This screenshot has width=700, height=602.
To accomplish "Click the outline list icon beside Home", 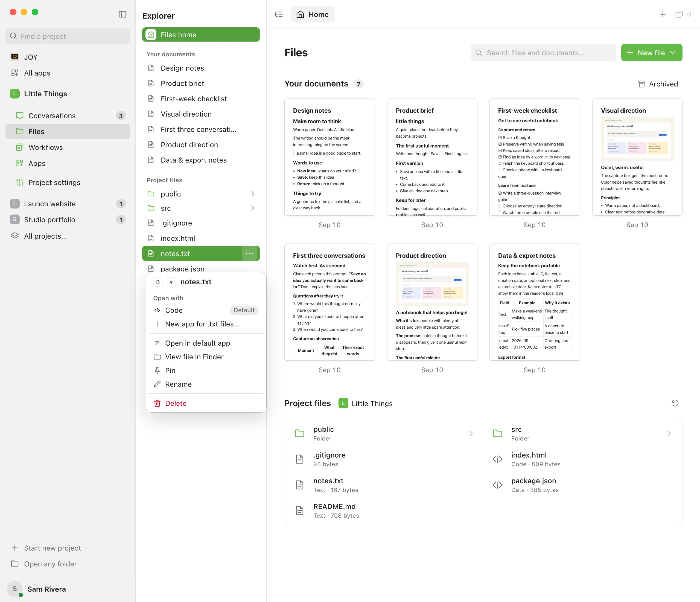I will (279, 14).
